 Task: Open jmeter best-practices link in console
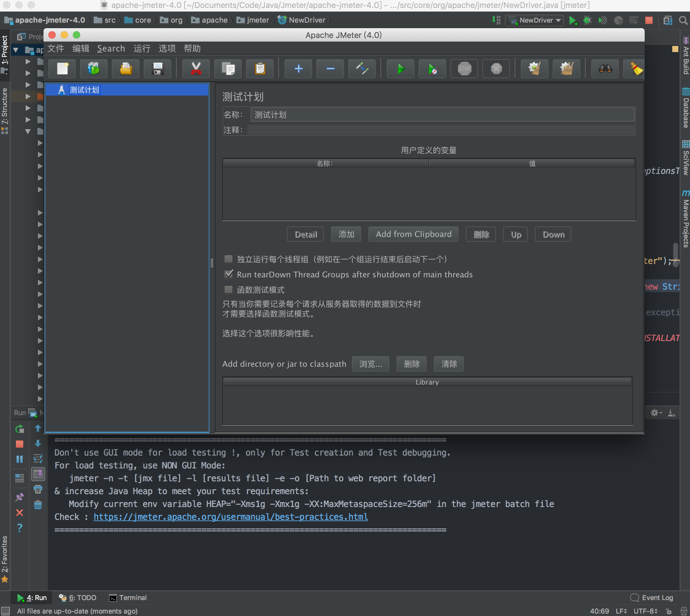(x=231, y=517)
